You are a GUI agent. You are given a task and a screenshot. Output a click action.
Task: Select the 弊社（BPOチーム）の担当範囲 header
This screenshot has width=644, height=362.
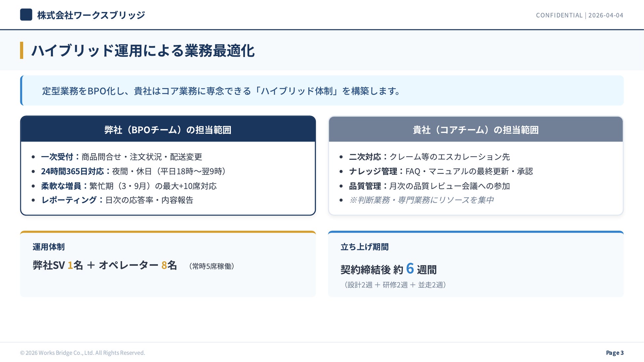(x=168, y=130)
